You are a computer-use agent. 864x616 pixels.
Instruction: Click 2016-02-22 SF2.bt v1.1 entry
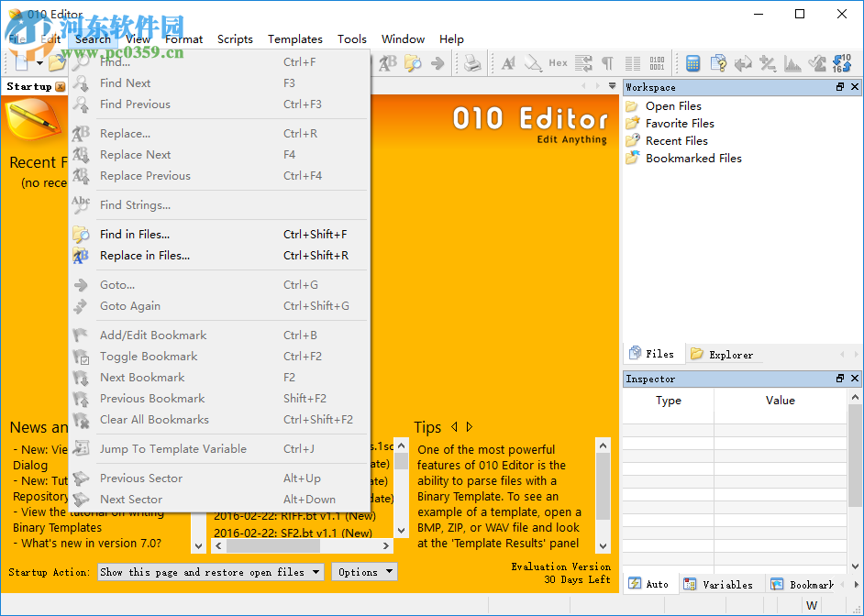click(294, 533)
